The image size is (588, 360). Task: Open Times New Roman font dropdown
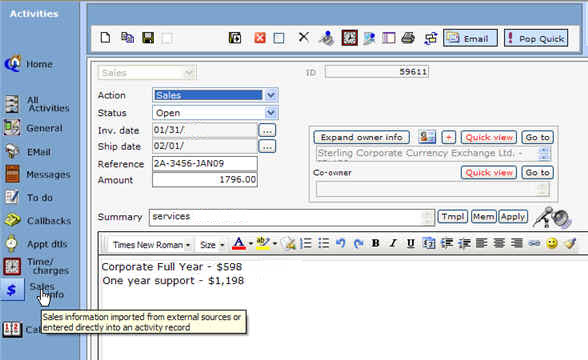click(152, 245)
